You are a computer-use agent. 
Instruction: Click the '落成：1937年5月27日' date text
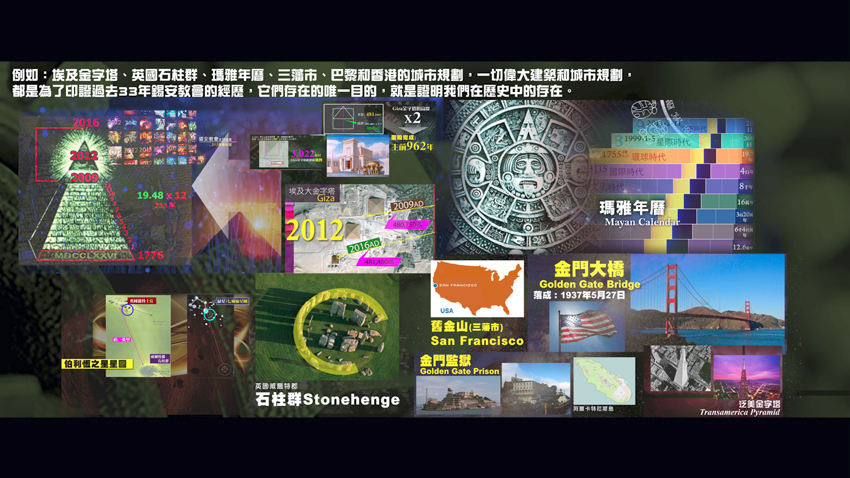579,295
